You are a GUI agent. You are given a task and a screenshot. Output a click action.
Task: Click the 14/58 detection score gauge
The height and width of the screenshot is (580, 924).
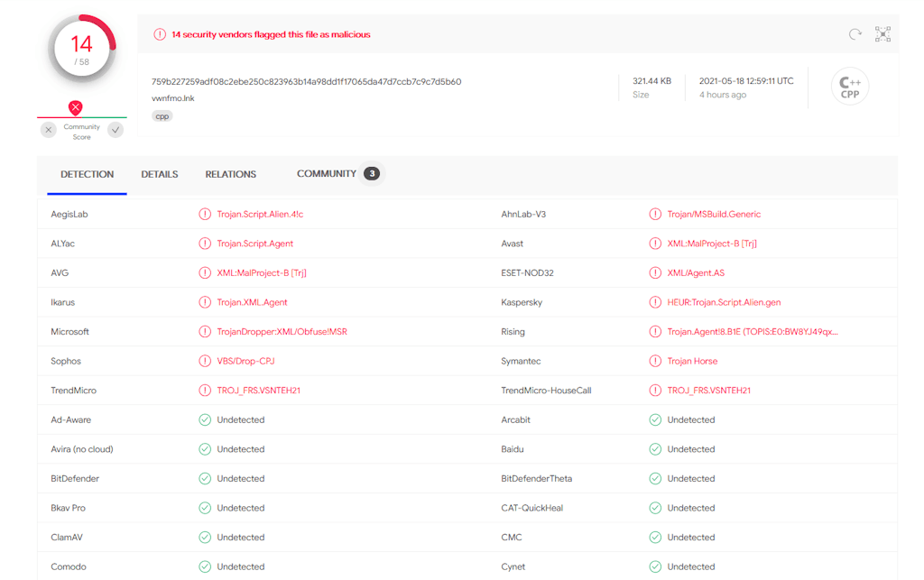(x=82, y=49)
